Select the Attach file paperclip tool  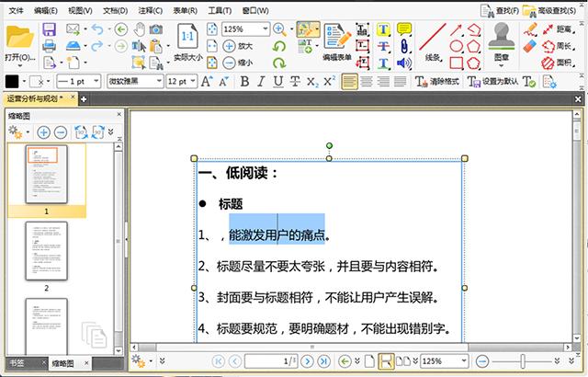point(404,46)
